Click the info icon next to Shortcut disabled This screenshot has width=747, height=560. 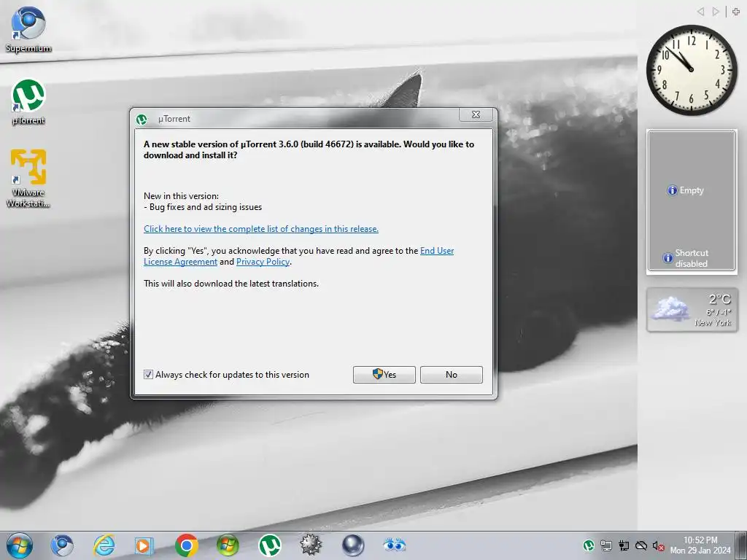click(668, 258)
